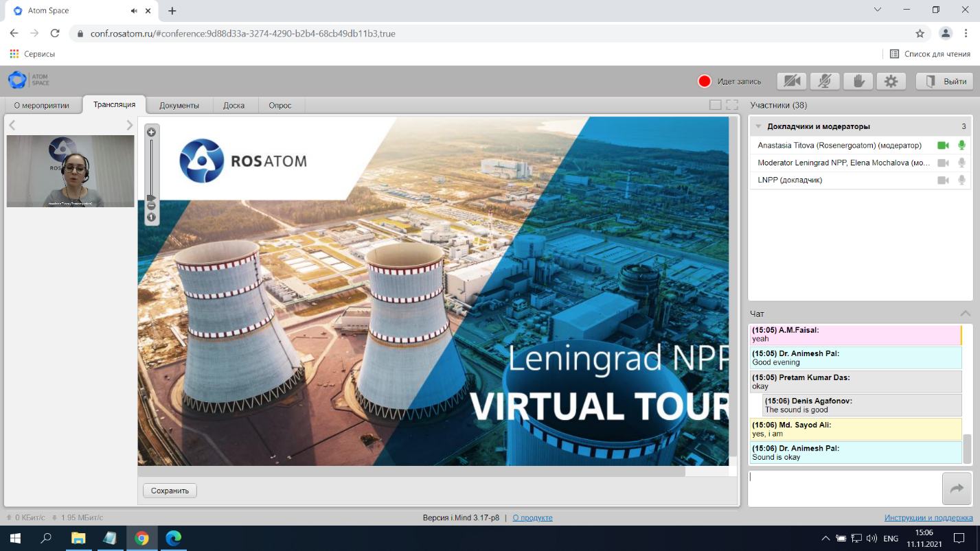The height and width of the screenshot is (551, 980).
Task: Close the Atom Space browser tab
Action: pyautogui.click(x=148, y=11)
